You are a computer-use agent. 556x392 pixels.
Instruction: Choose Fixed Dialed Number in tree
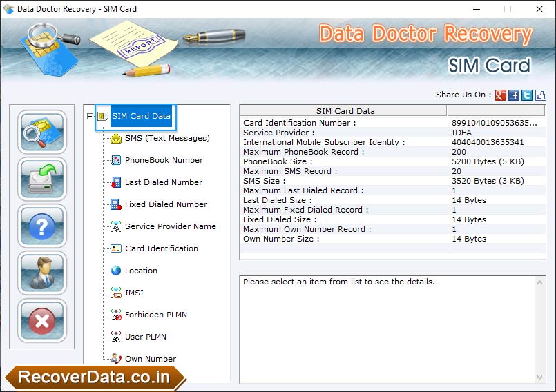pos(166,204)
